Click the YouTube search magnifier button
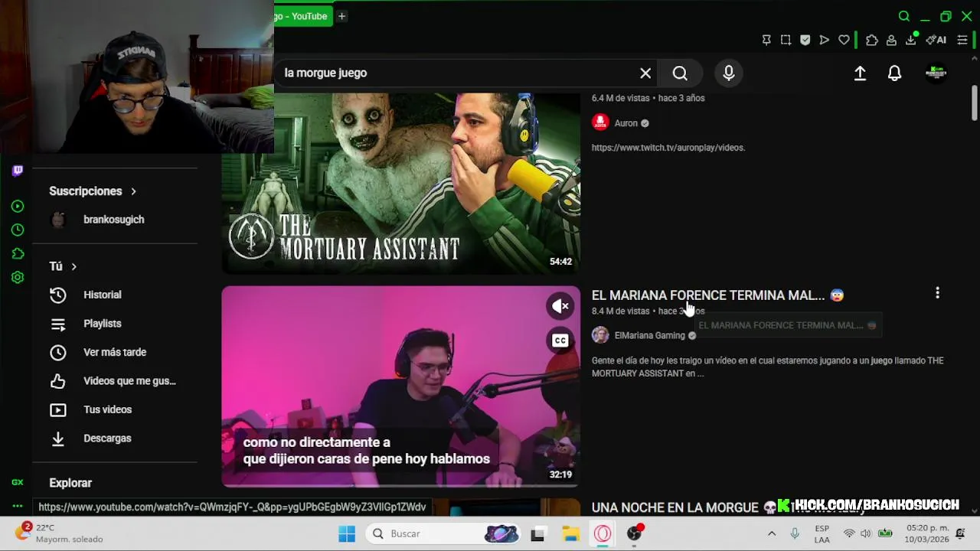Image resolution: width=980 pixels, height=551 pixels. (680, 73)
